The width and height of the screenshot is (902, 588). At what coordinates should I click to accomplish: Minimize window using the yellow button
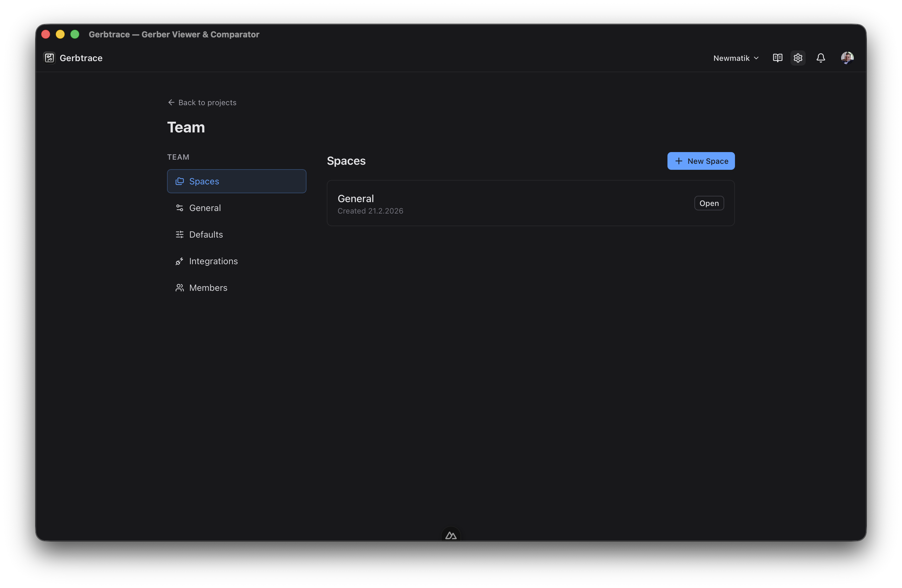point(60,35)
